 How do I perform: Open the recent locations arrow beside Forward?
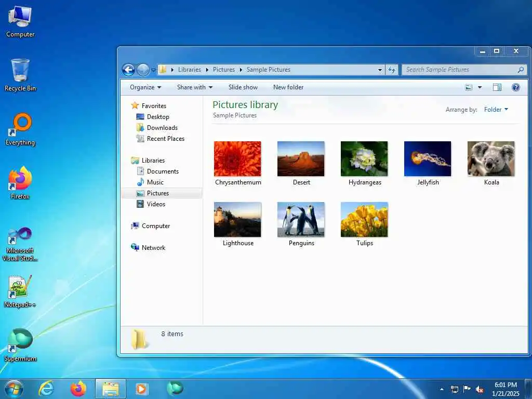153,70
